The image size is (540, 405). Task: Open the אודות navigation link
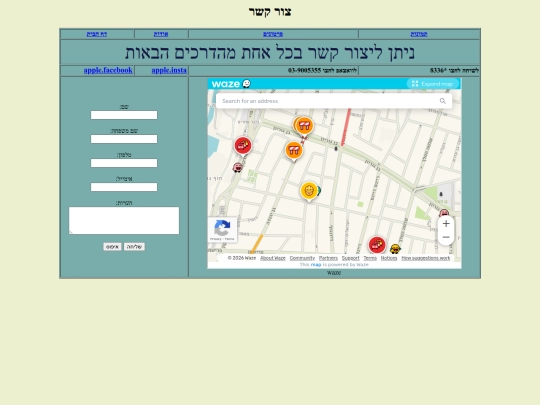tap(161, 34)
